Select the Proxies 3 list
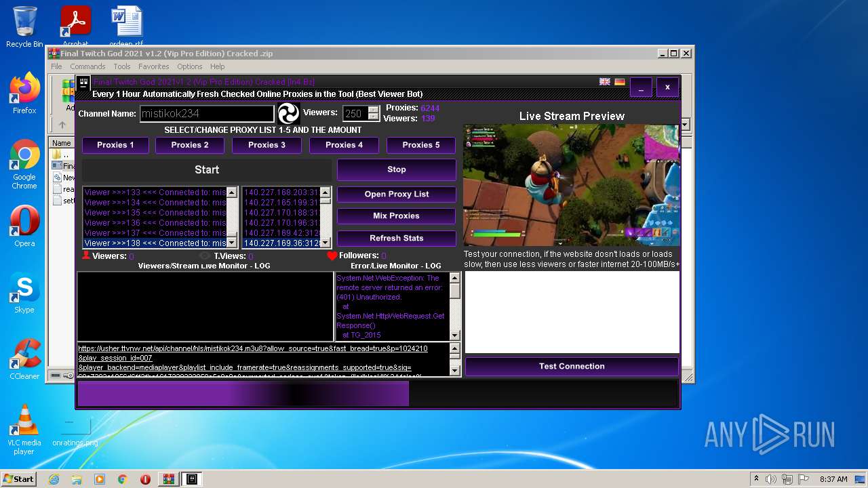The height and width of the screenshot is (488, 868). tap(267, 145)
